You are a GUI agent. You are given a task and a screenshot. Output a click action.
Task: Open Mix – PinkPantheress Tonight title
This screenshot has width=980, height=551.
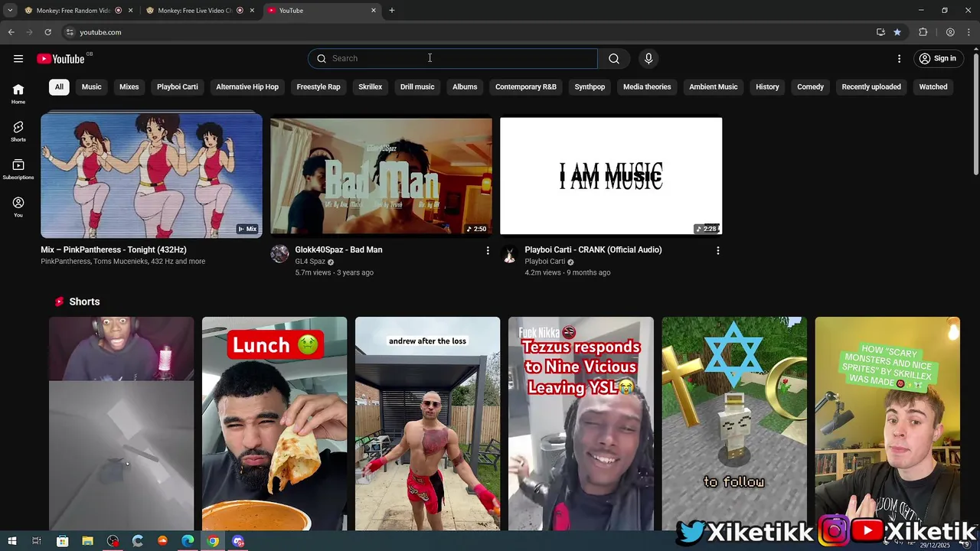[x=113, y=250]
